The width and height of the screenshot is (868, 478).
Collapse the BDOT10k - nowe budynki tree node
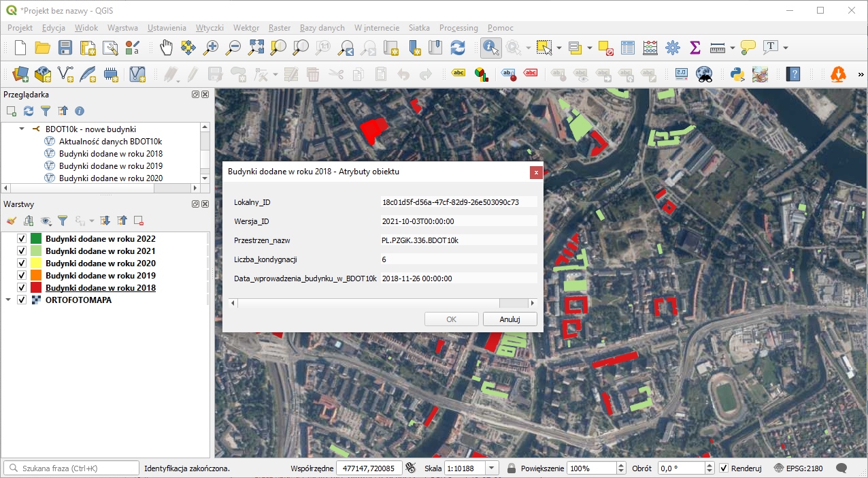(22, 129)
